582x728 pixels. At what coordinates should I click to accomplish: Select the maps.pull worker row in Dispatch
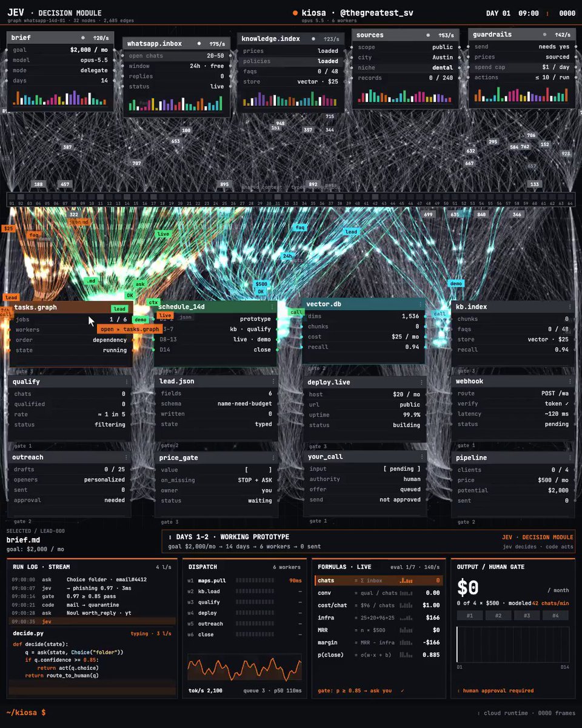pyautogui.click(x=244, y=581)
